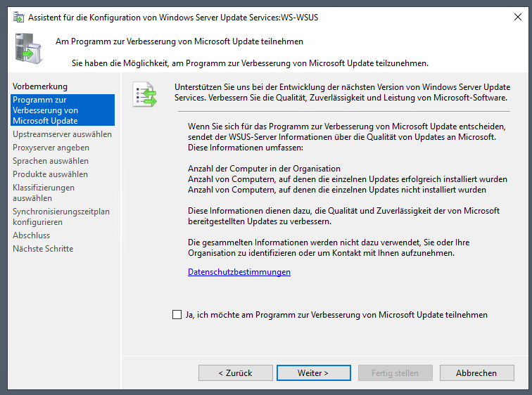Go to Proxyserver angeben step
Viewport: 532px width, 395px height.
51,148
